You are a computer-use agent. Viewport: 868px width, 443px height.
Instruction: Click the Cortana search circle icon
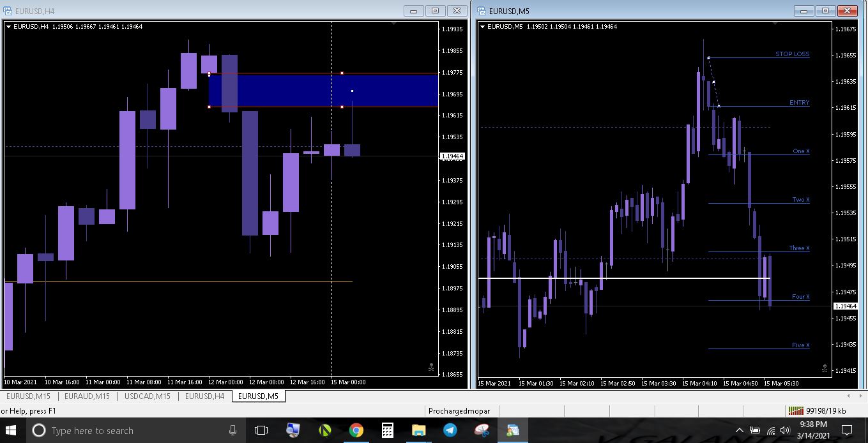pyautogui.click(x=39, y=431)
